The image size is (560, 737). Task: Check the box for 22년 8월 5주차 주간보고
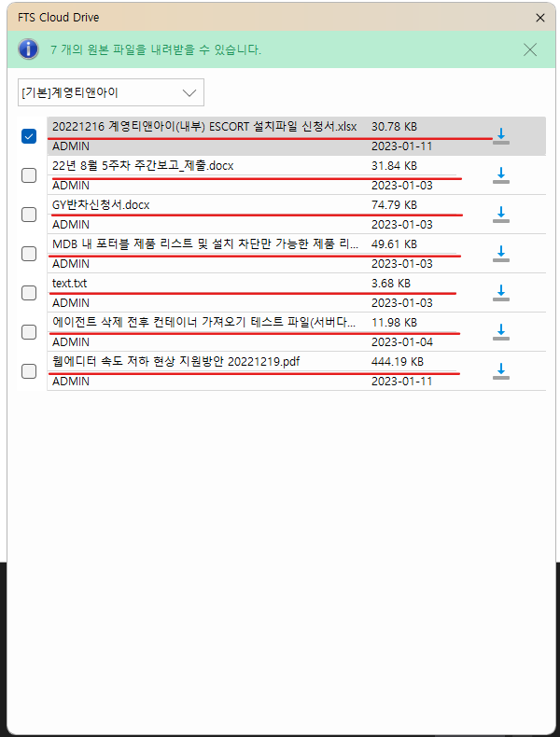tap(29, 175)
